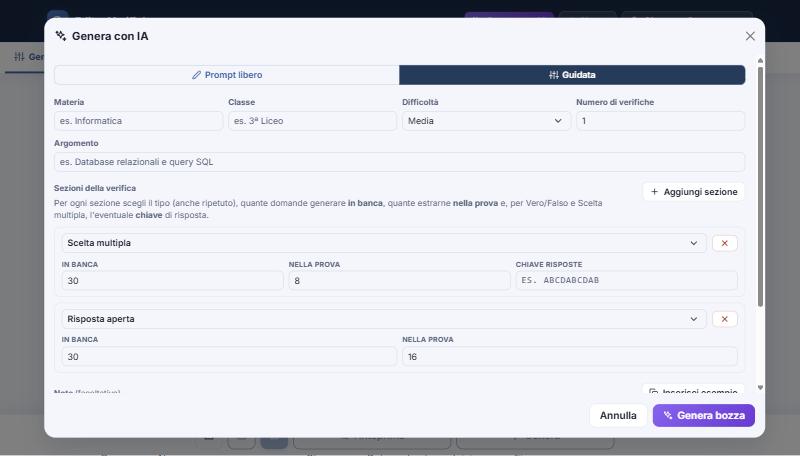Click In banca field of Risposta aperta

(x=229, y=357)
